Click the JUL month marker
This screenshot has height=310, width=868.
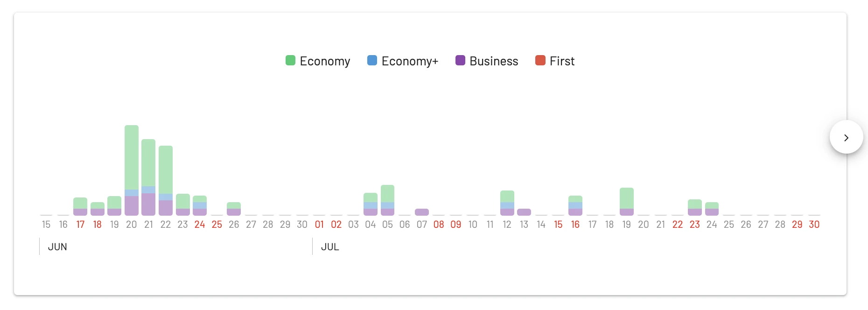(330, 247)
